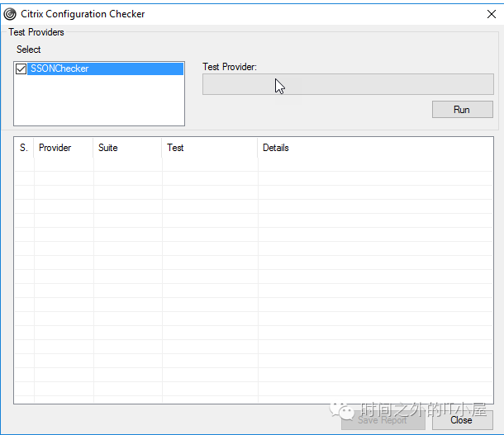
Task: Sort by the S. column header
Action: coord(24,148)
